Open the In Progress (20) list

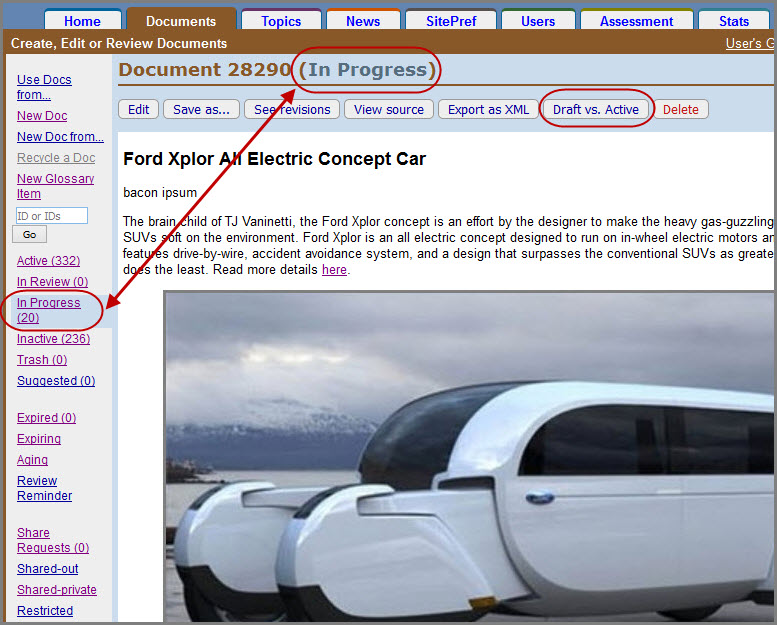pyautogui.click(x=49, y=310)
